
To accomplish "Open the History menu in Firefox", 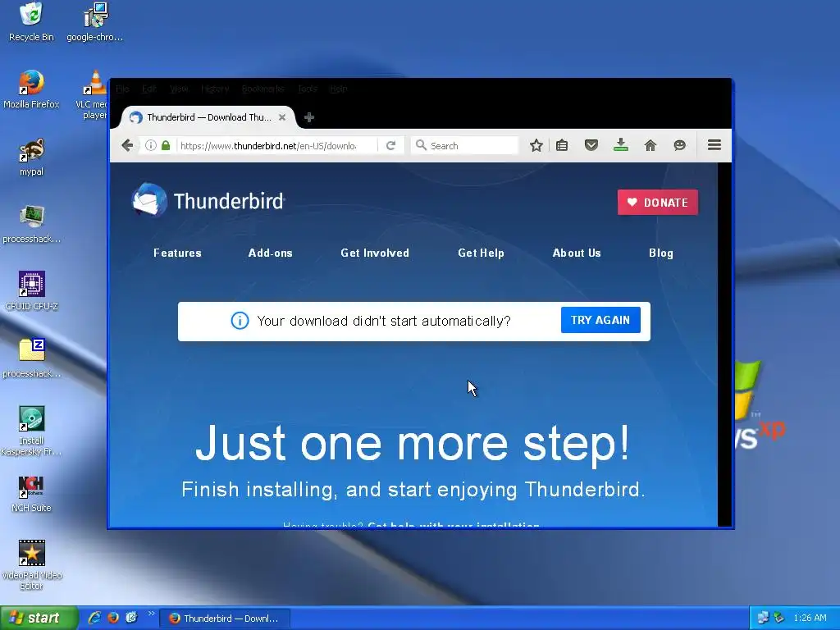I will point(215,89).
